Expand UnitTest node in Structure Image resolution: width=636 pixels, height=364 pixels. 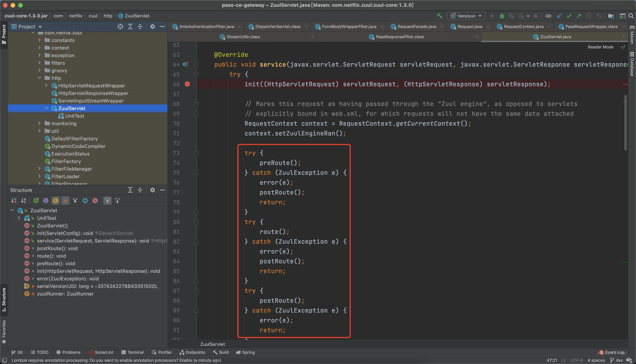[x=19, y=218]
